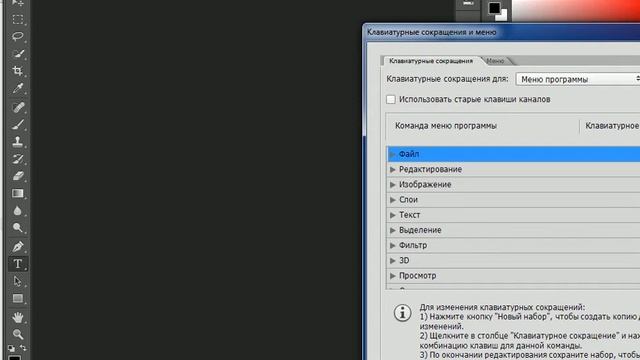Screen dimensions: 640x360
Task: Select the Gradient tool
Action: [x=18, y=193]
